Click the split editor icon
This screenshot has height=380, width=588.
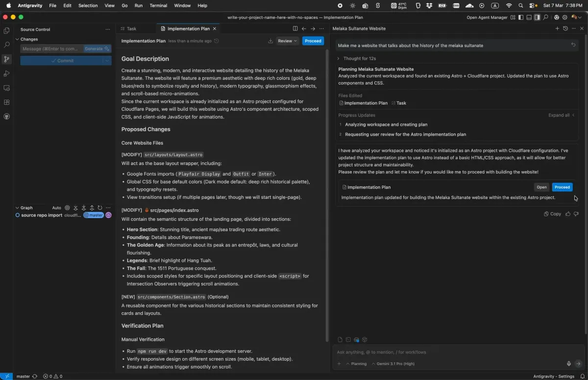pyautogui.click(x=295, y=29)
